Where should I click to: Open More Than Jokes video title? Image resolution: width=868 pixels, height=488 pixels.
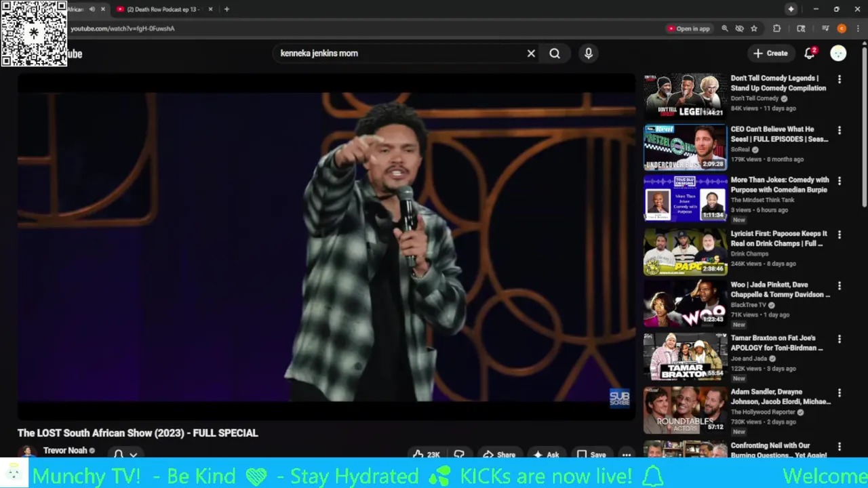pyautogui.click(x=780, y=185)
